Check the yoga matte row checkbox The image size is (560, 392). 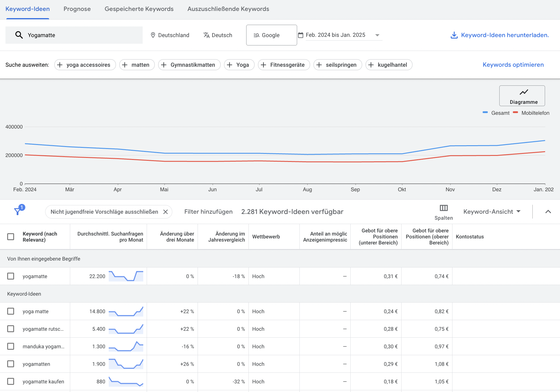(x=11, y=311)
